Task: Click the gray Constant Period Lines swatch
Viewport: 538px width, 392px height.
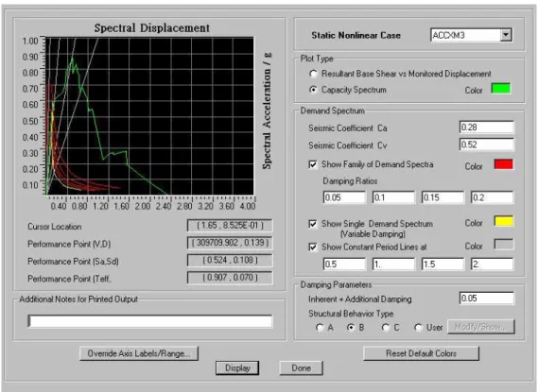Action: click(504, 245)
